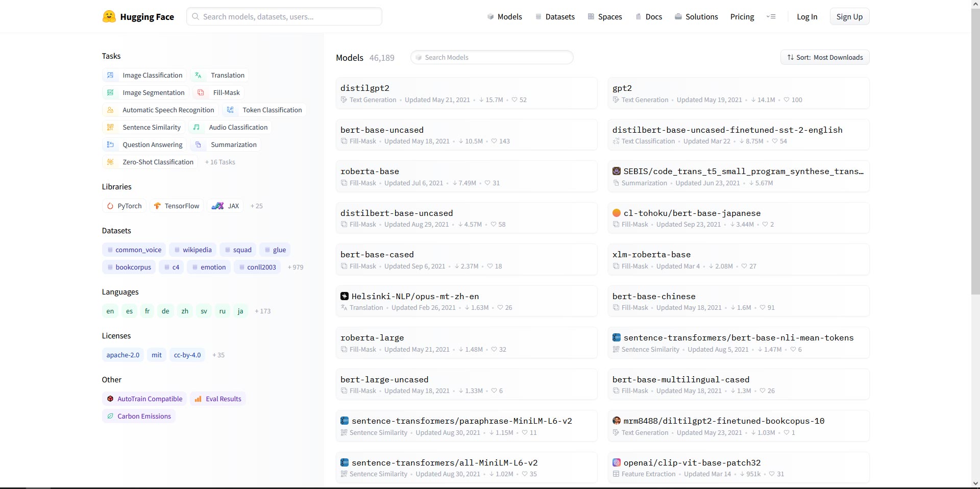
Task: Open the Sort: Most Downloads dropdown
Action: point(825,57)
